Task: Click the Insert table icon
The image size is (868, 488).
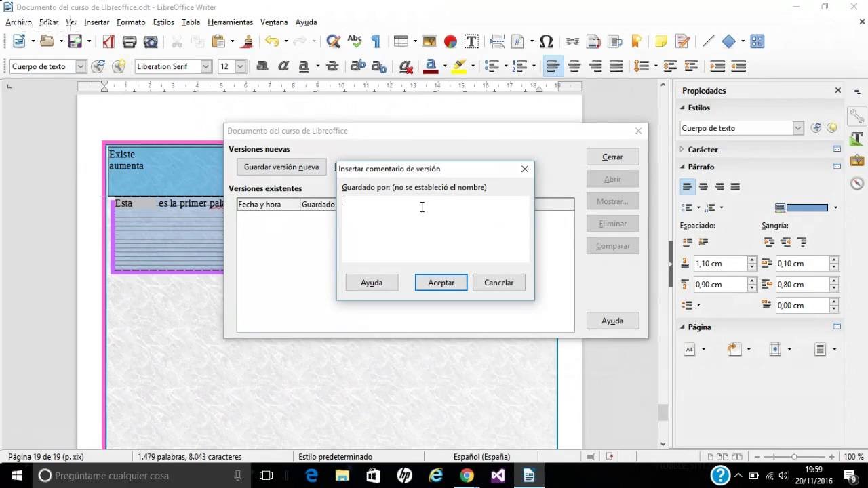Action: tap(401, 41)
